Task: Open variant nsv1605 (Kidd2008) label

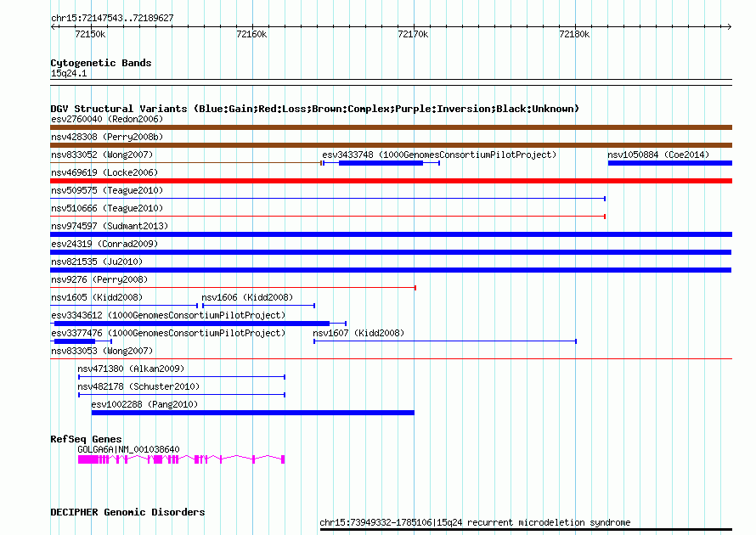Action: pyautogui.click(x=97, y=297)
